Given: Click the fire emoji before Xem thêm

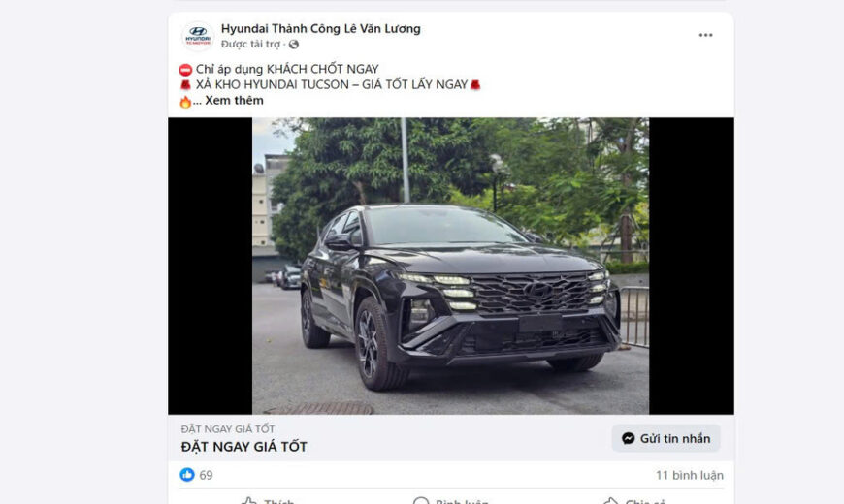Looking at the screenshot, I should [x=185, y=101].
